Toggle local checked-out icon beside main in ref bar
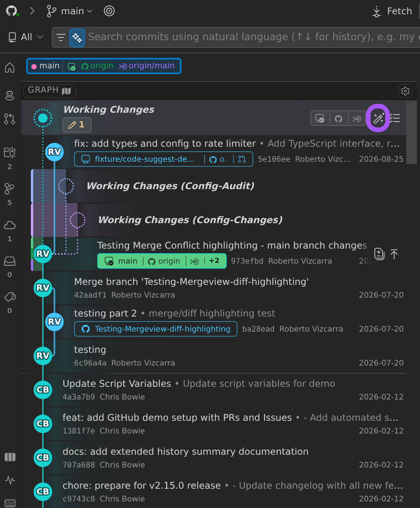Screen dimensions: 420x508 71,66
